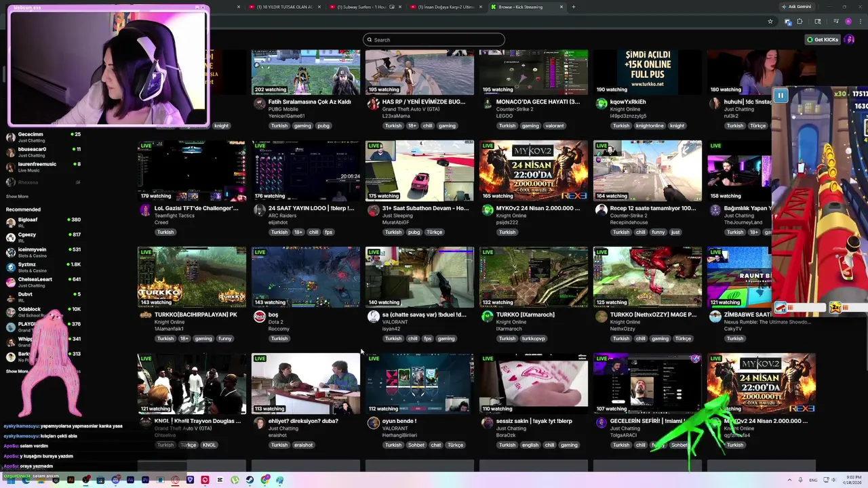Open the Steam taskbar icon
Image resolution: width=868 pixels, height=488 pixels.
250,480
